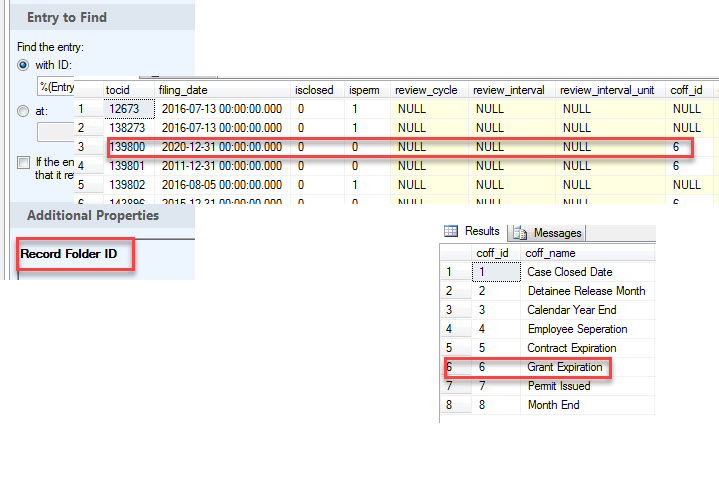Click the coff_id header in top grid

tap(689, 90)
